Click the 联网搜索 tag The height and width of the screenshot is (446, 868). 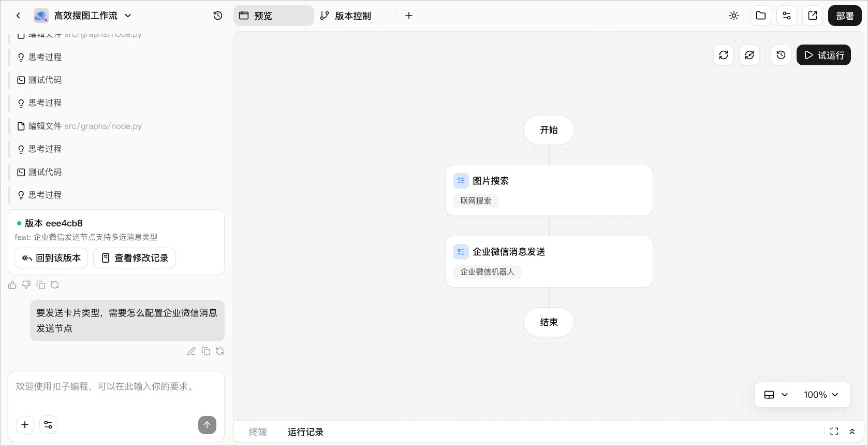point(476,201)
